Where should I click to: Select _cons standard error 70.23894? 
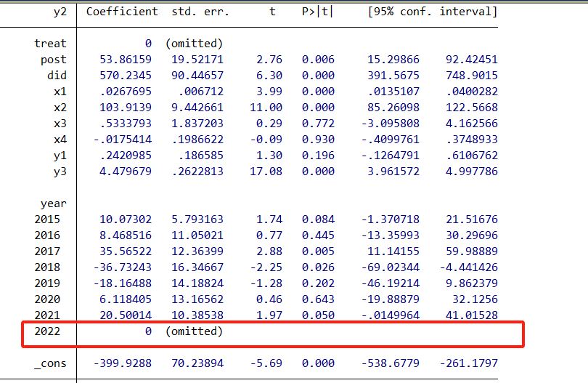[x=197, y=363]
